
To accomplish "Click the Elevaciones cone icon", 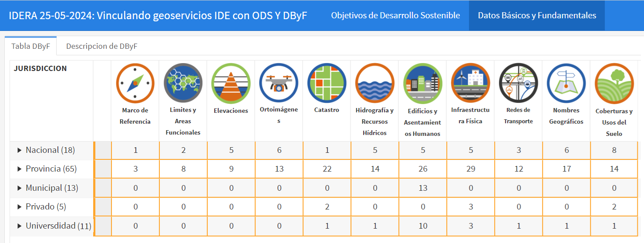I will click(x=231, y=83).
